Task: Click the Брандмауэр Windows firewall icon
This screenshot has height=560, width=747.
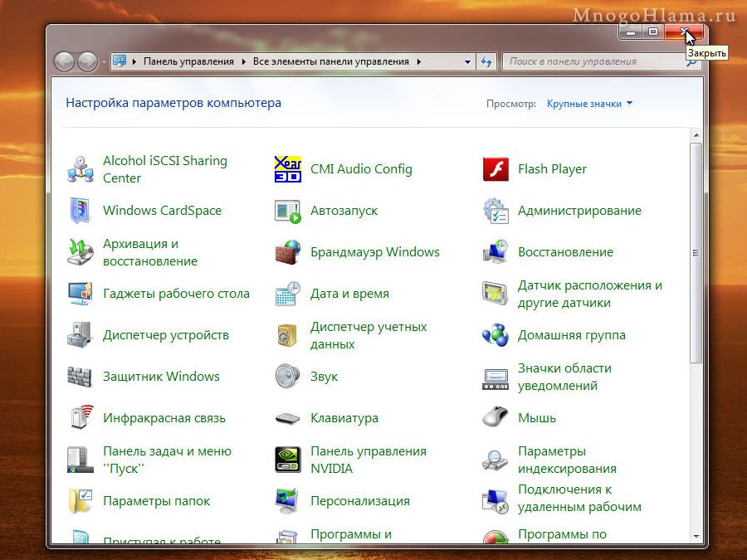Action: tap(287, 252)
